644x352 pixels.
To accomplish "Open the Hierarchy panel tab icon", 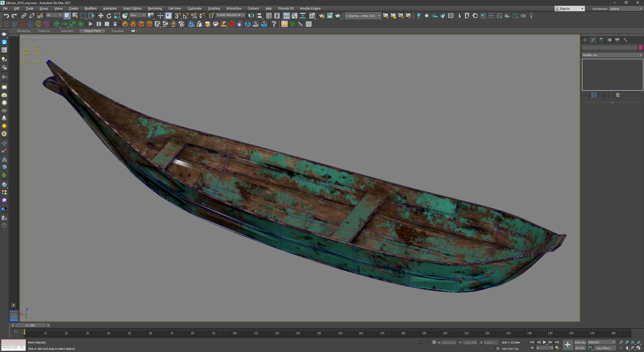I will 601,40.
